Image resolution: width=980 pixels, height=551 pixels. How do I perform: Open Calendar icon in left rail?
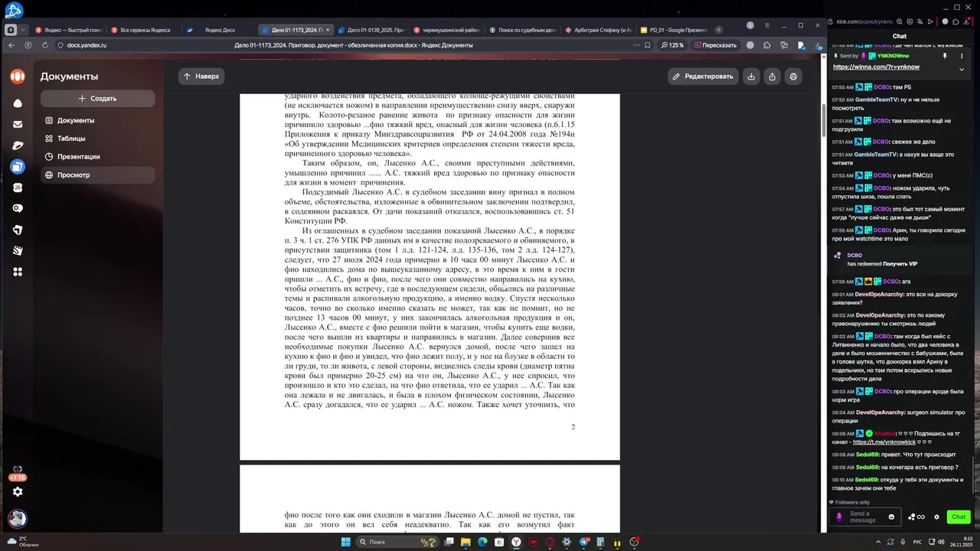coord(17,187)
